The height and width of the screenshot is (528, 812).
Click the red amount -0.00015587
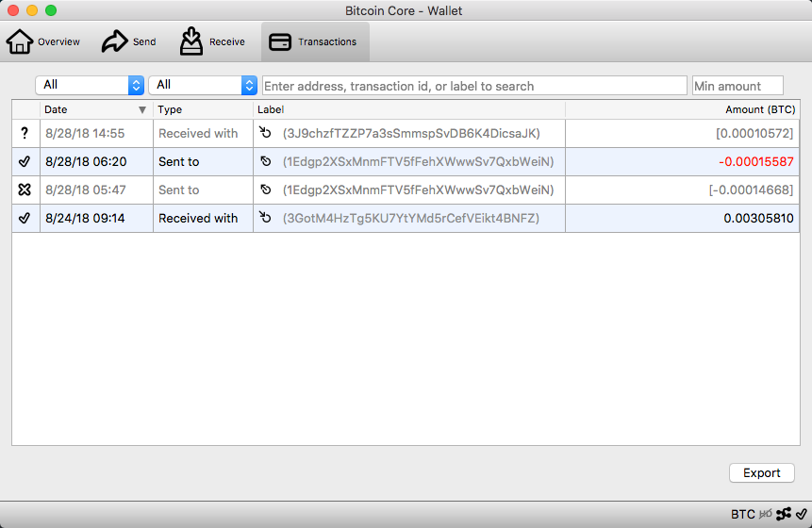coord(756,161)
